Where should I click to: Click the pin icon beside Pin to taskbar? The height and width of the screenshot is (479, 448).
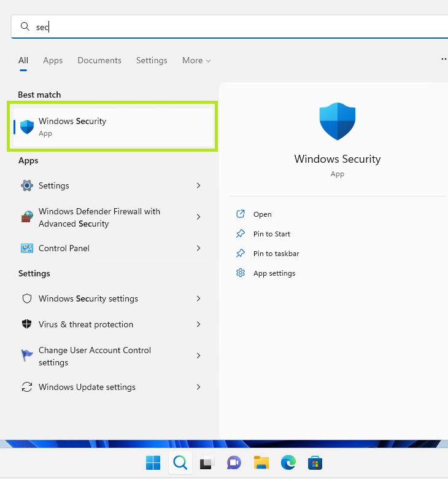[x=241, y=253]
